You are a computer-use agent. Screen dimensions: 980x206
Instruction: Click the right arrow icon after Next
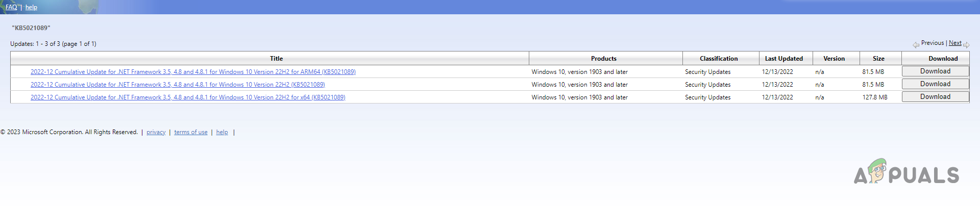tap(966, 45)
